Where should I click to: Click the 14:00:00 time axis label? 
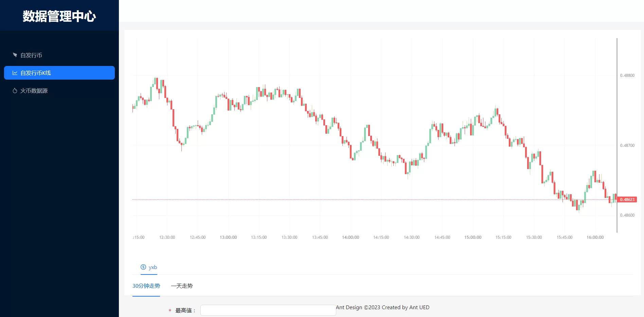point(351,237)
